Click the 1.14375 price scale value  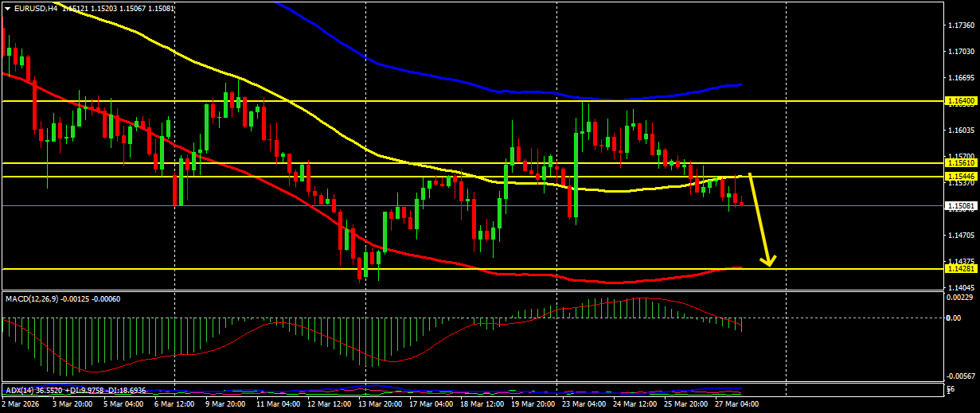[961, 261]
